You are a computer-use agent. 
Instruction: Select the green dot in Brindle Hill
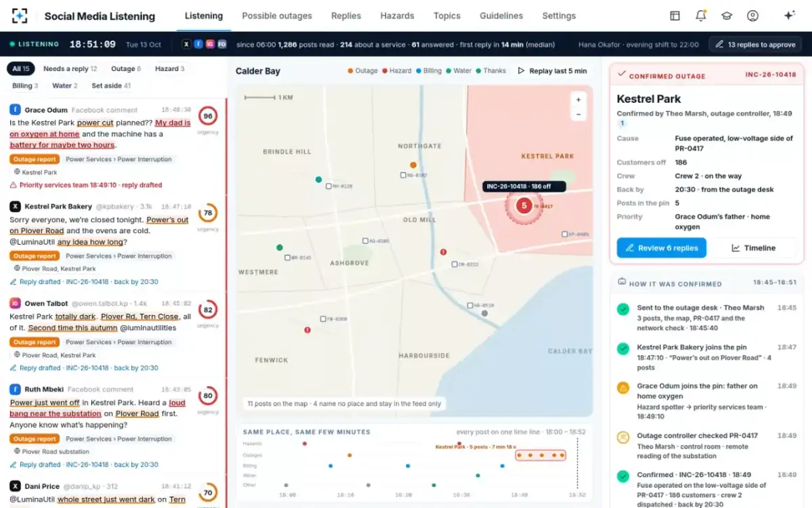click(x=318, y=179)
